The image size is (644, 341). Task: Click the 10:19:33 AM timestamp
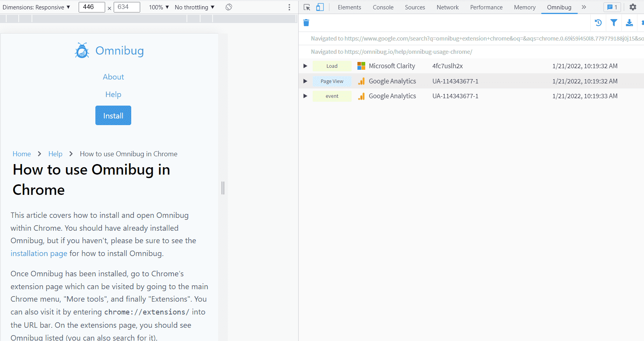point(585,96)
